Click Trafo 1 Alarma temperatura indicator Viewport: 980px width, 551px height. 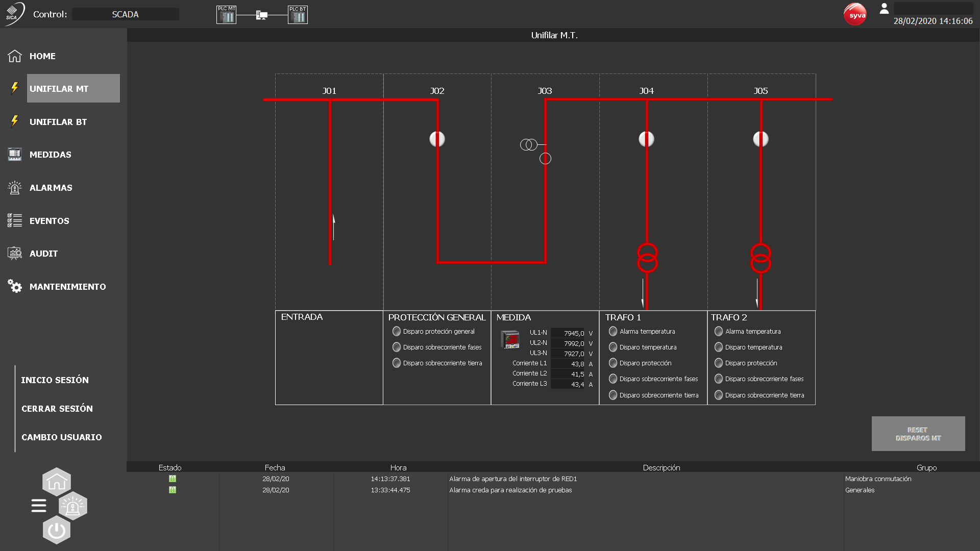[x=613, y=332]
